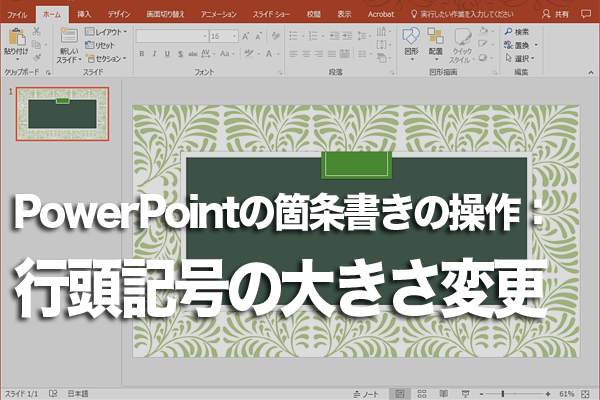Switch to Slide Sorter view icon
The height and width of the screenshot is (400, 600).
[x=422, y=394]
